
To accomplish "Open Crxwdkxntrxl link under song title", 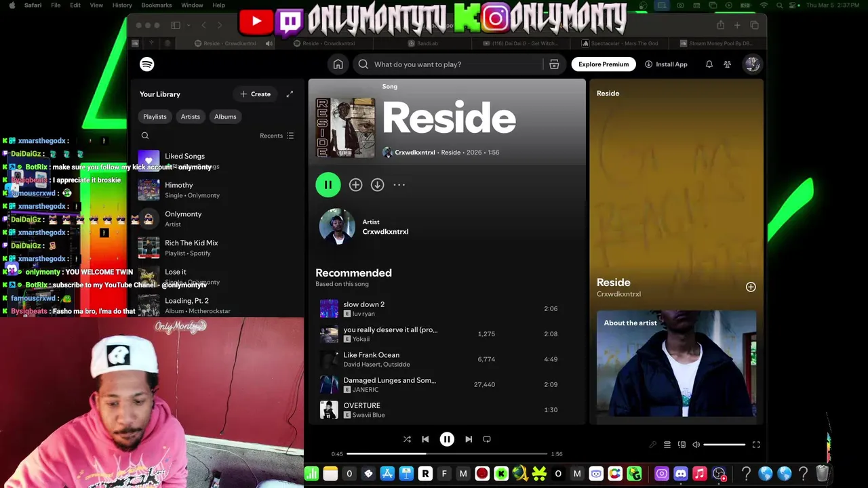I will click(x=415, y=152).
